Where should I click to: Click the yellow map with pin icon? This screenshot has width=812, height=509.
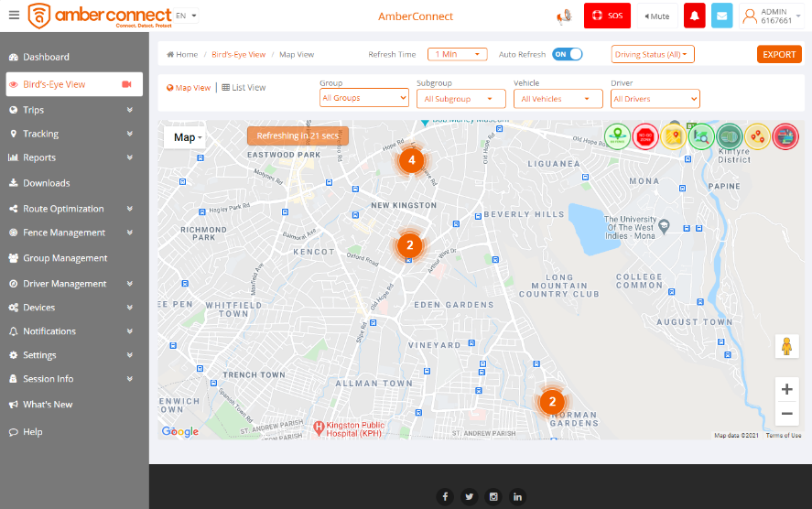673,136
